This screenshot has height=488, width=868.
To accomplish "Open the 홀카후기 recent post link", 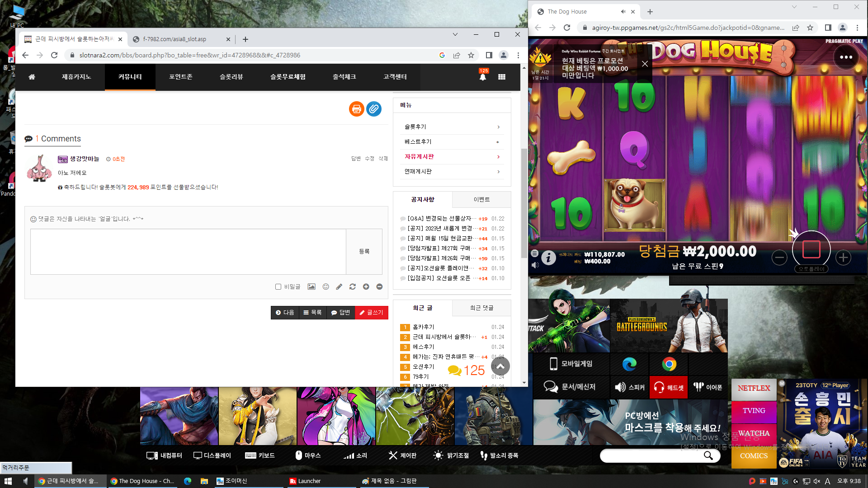I will point(424,327).
